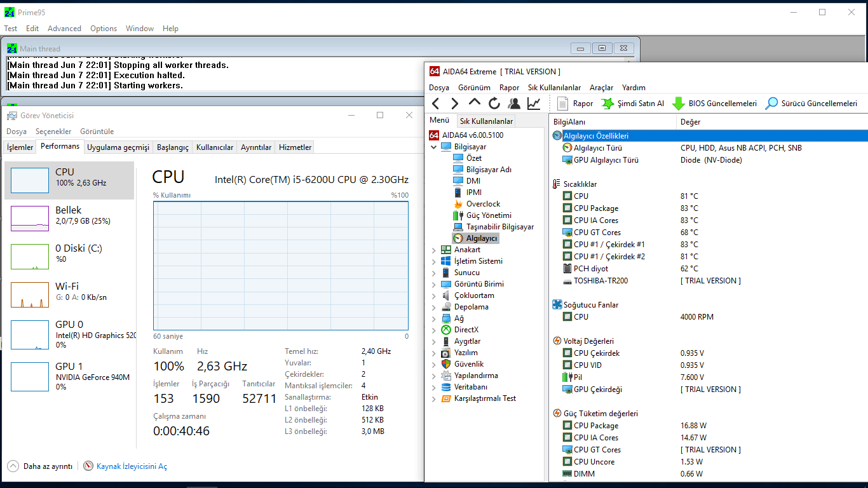Open the graph chart icon in AIDA64 toolbar
The height and width of the screenshot is (488, 868).
click(534, 104)
